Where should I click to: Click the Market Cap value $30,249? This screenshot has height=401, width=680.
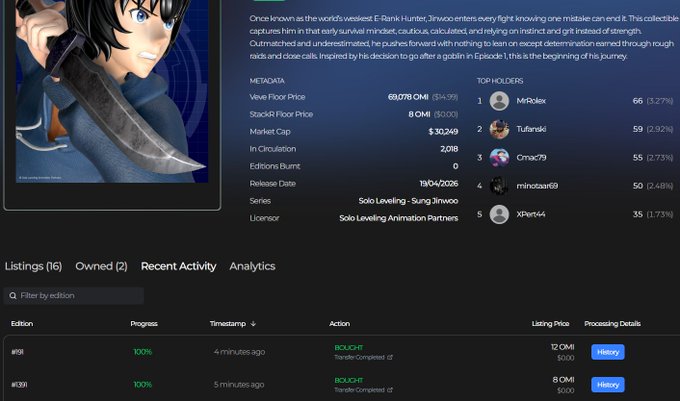[443, 132]
